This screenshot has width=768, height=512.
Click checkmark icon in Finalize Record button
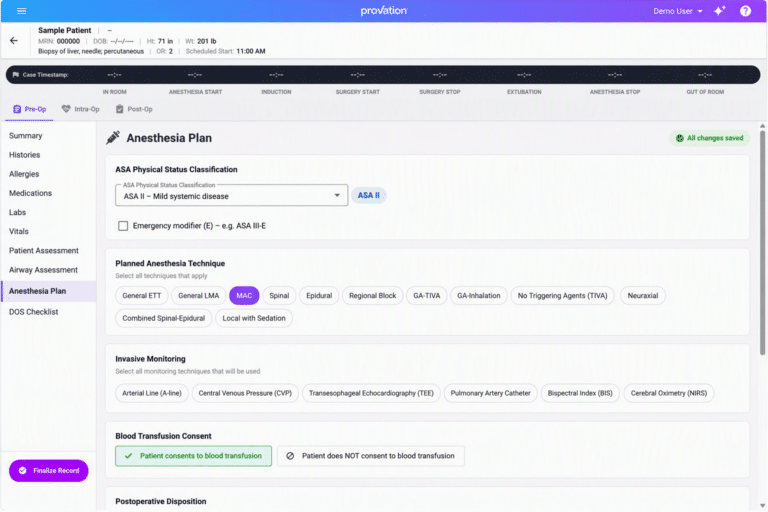[x=23, y=471]
